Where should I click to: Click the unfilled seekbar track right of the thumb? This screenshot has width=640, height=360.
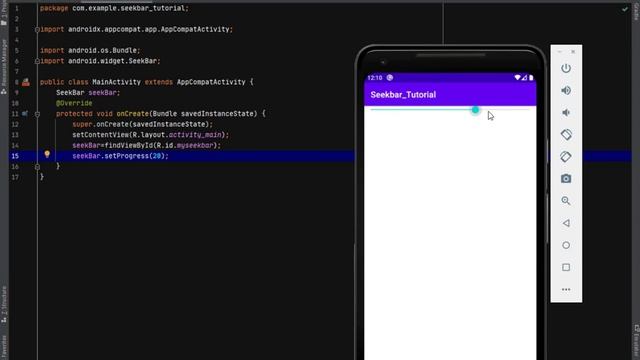coord(504,110)
